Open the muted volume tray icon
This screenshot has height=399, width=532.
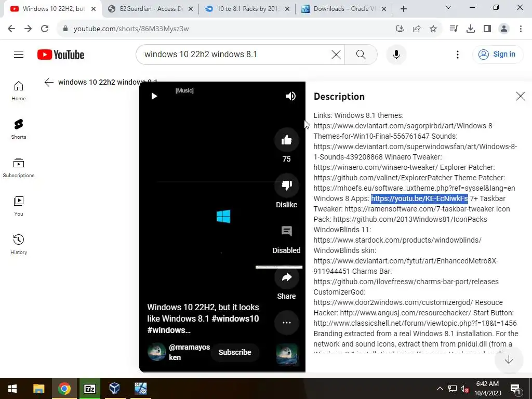point(465,389)
